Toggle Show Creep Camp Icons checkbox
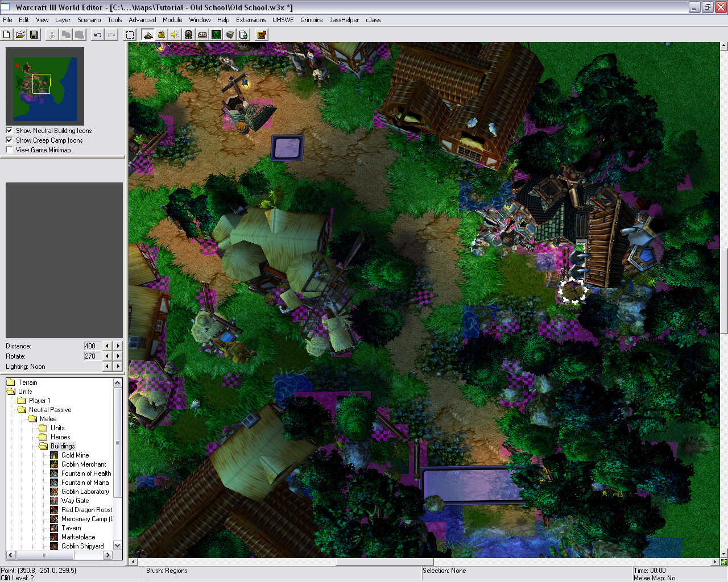Image resolution: width=728 pixels, height=582 pixels. click(9, 140)
